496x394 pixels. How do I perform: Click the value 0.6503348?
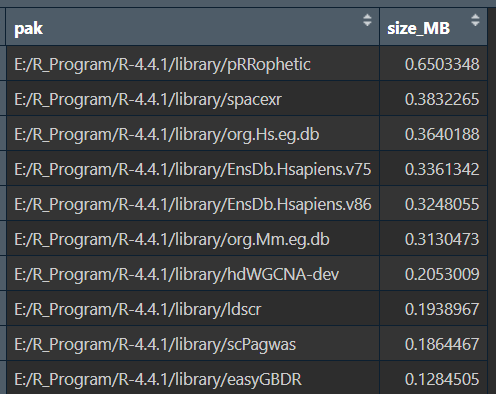442,64
